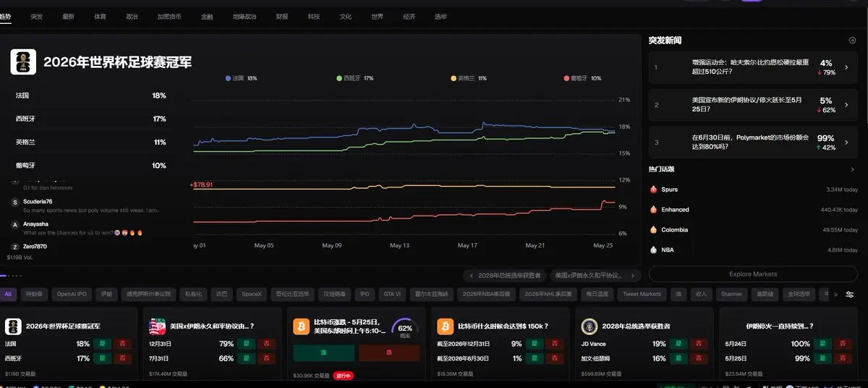Image resolution: width=868 pixels, height=388 pixels.
Task: Click the 葡萄牙 10% row
Action: point(91,165)
